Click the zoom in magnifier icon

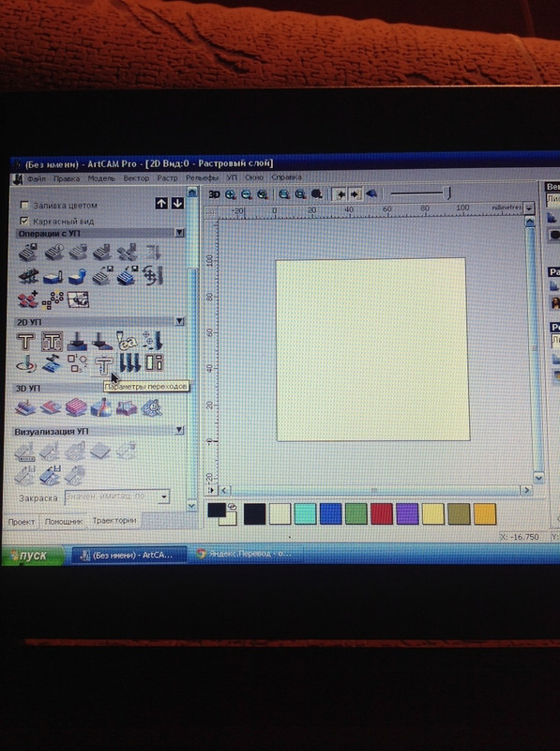(x=230, y=194)
